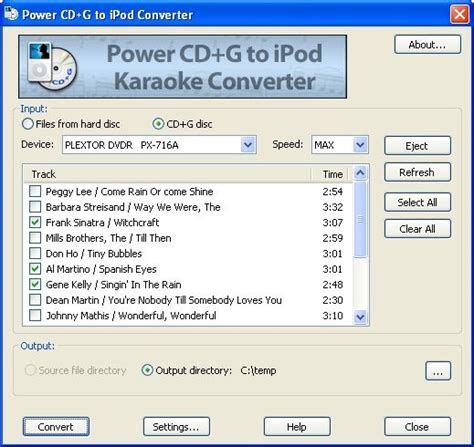Click the 2:48 time value
This screenshot has height=447, width=474.
click(x=333, y=285)
